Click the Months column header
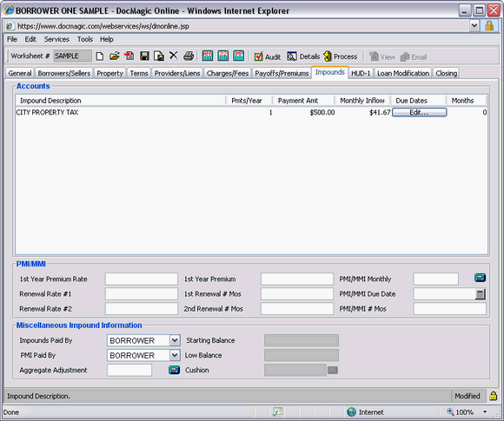Image resolution: width=504 pixels, height=421 pixels. 467,101
